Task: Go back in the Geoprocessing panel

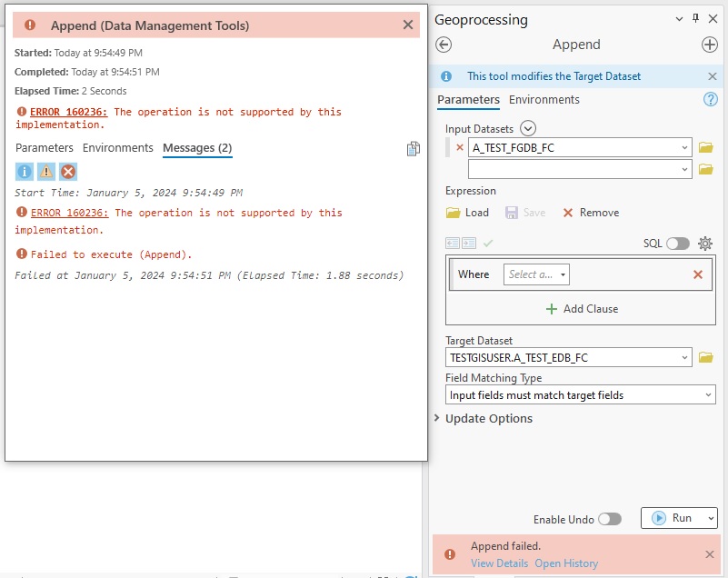Action: (444, 44)
